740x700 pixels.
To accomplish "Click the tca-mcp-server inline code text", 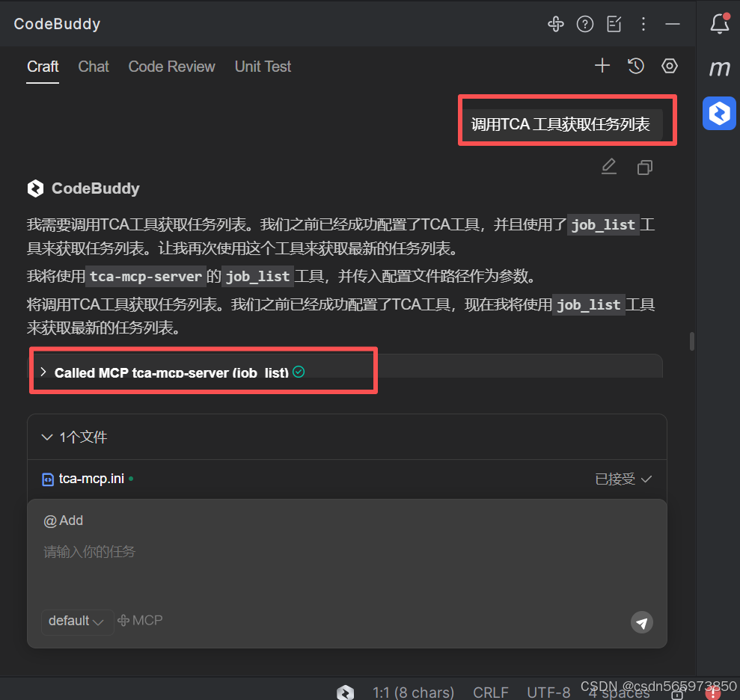I will pyautogui.click(x=146, y=277).
